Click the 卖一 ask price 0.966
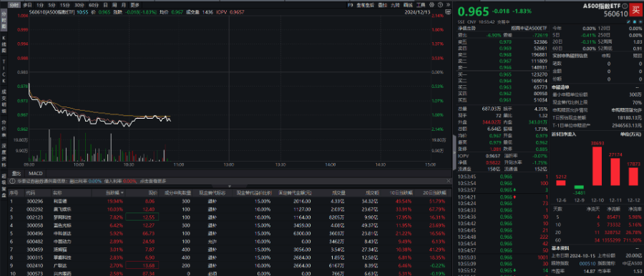 [505, 67]
